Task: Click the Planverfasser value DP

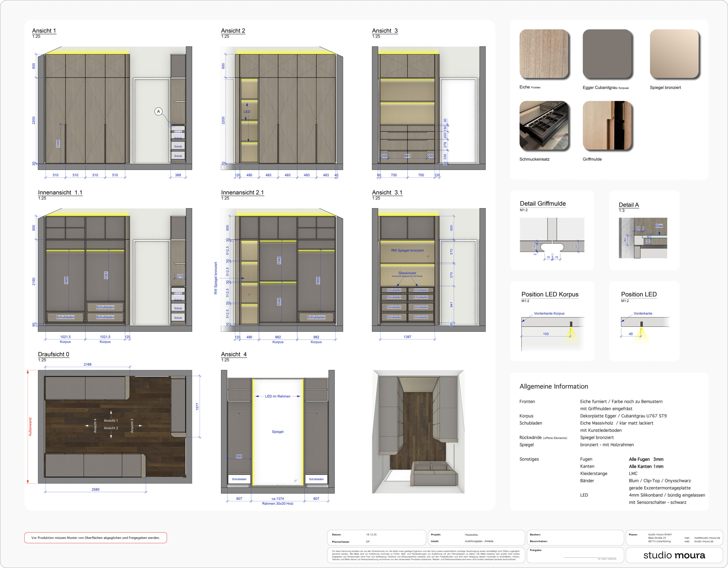Action: click(x=368, y=542)
